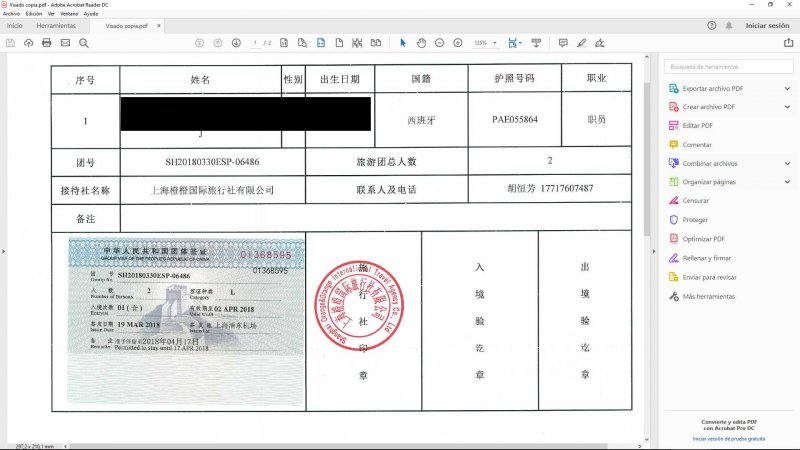Open Enviar para revisar tool
This screenshot has width=800, height=450.
click(709, 278)
